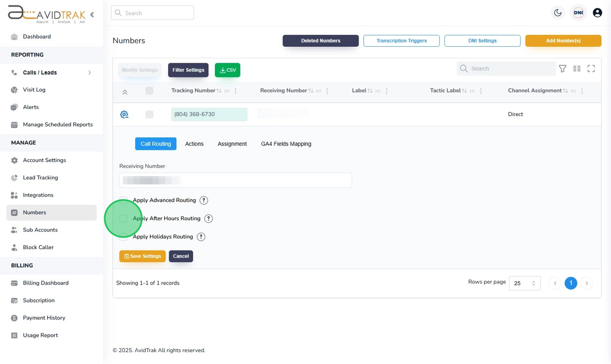This screenshot has height=364, width=611.
Task: Open Transcription Triggers
Action: coord(402,41)
